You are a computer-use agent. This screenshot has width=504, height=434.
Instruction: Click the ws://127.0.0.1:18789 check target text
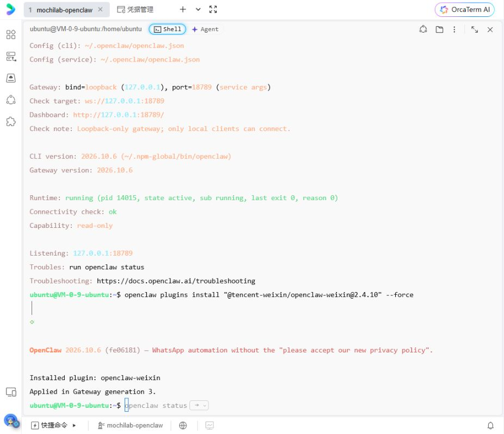click(x=125, y=101)
